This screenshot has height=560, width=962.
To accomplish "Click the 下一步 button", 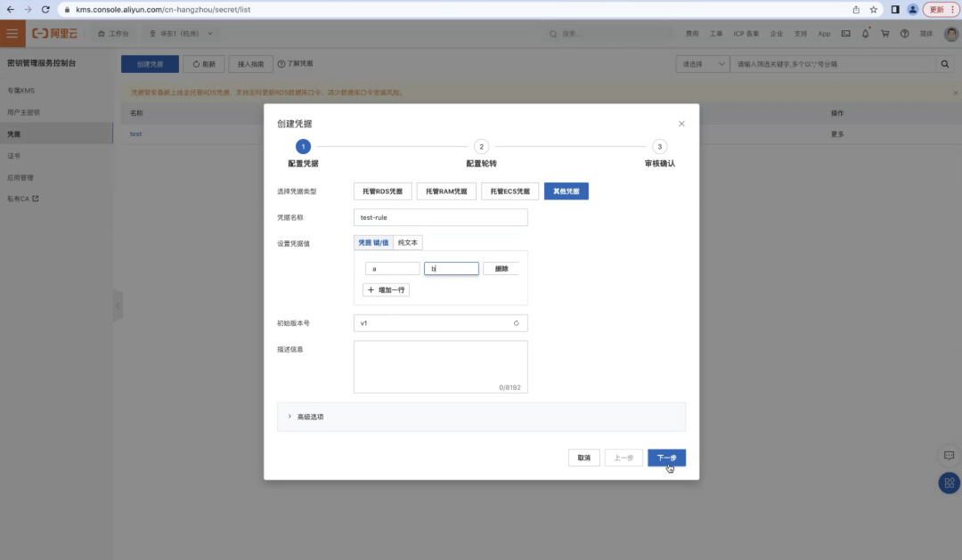I will (x=666, y=458).
